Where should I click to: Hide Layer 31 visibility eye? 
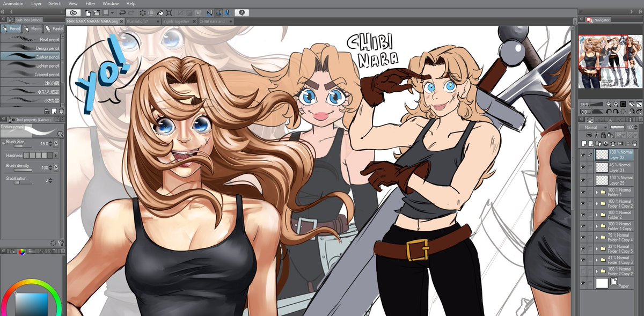(583, 167)
